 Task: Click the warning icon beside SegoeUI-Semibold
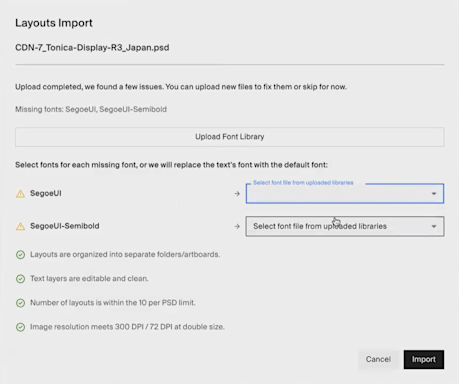click(20, 226)
